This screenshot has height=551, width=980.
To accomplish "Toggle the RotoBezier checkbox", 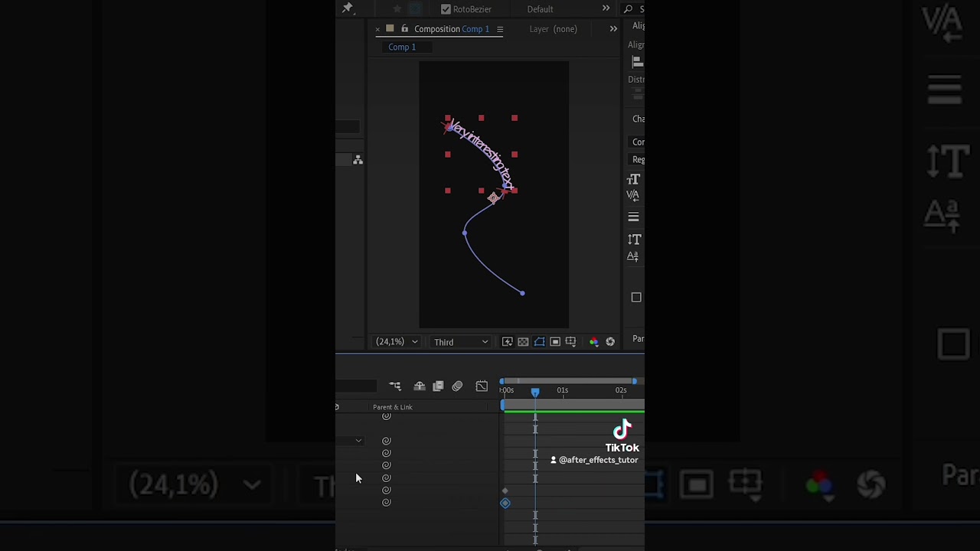I will coord(446,9).
